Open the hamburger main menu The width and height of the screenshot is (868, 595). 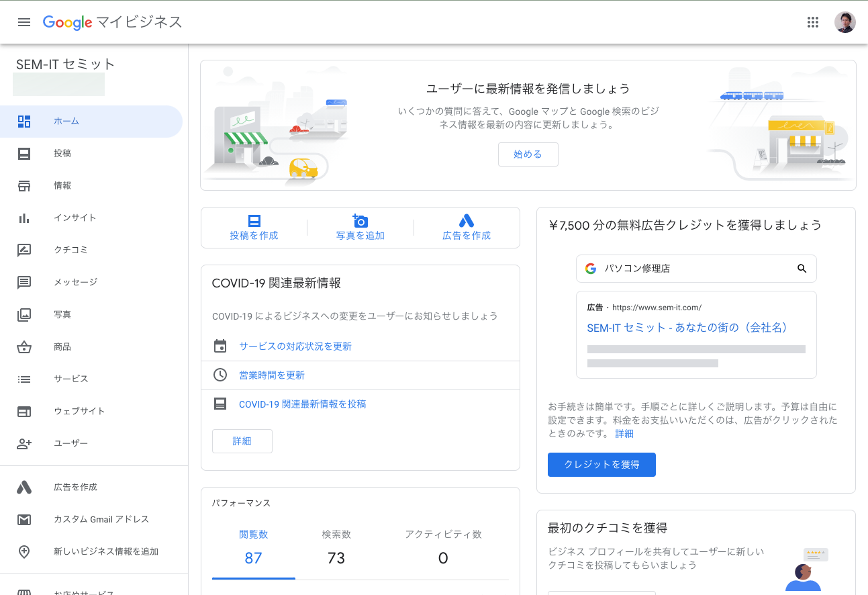tap(24, 22)
